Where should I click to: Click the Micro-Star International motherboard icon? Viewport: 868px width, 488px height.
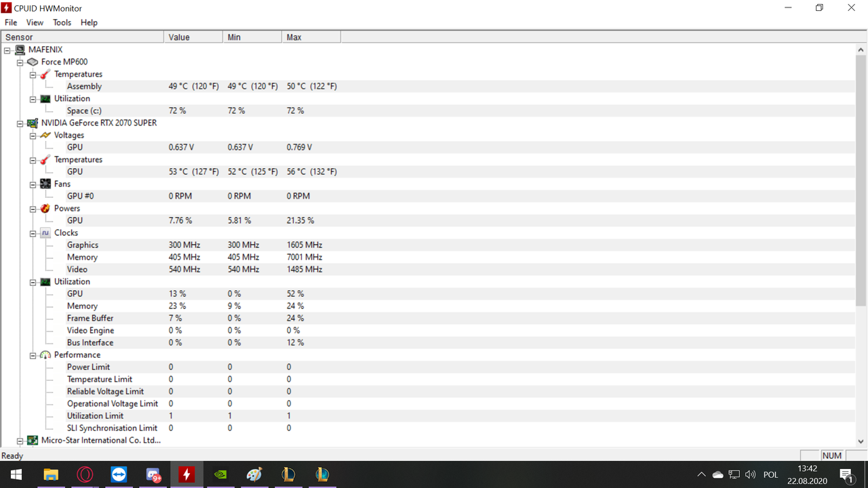pos(32,440)
